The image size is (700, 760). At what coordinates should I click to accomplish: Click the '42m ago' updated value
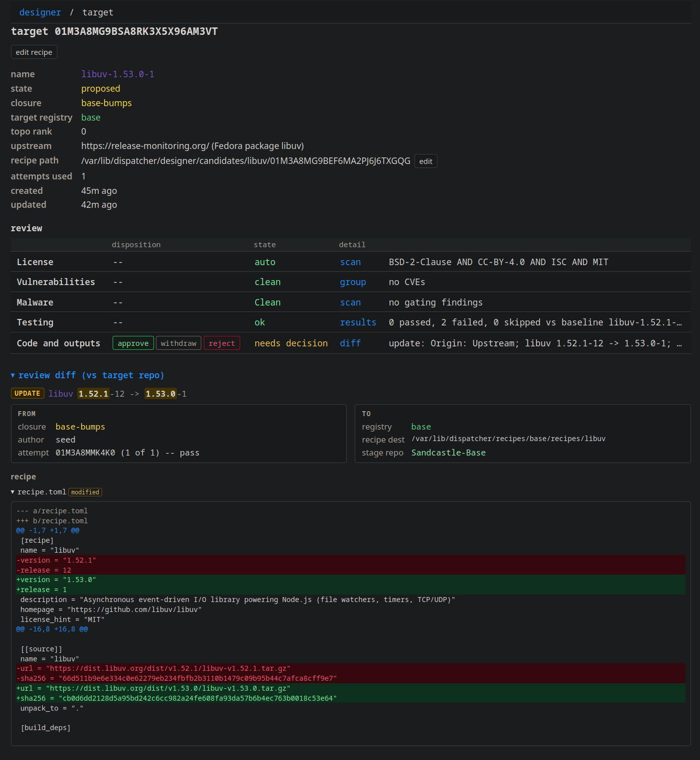99,205
